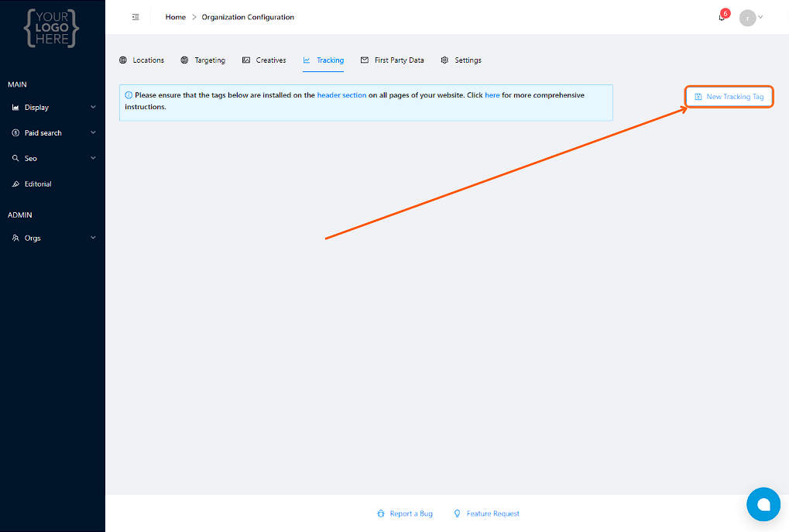Select the Tracking tab
This screenshot has height=532, width=789.
click(323, 60)
